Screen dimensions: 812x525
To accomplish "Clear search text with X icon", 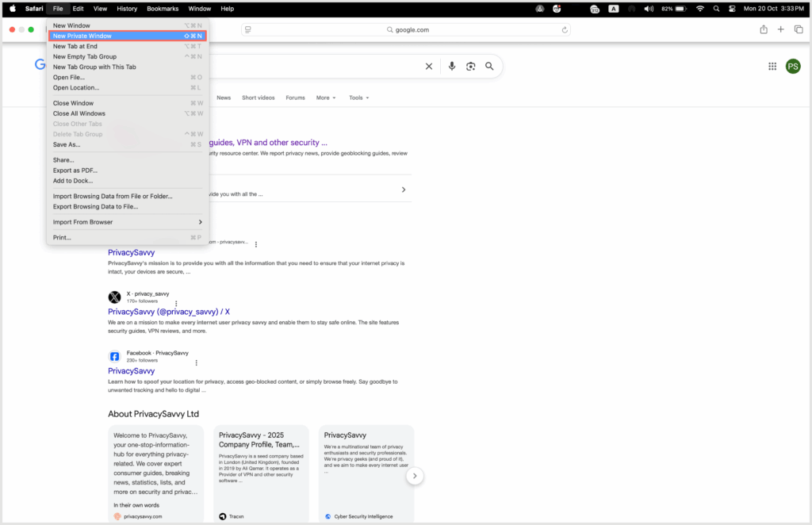I will click(x=429, y=67).
